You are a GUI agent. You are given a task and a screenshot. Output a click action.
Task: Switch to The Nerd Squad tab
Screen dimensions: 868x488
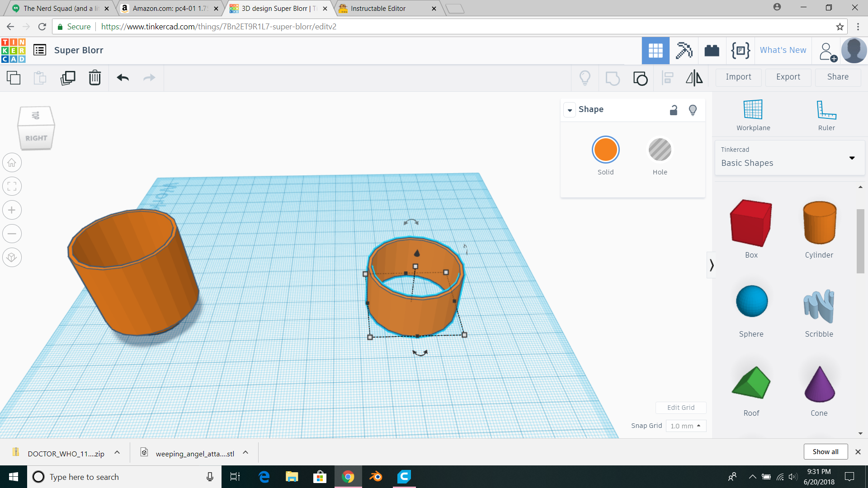point(61,8)
